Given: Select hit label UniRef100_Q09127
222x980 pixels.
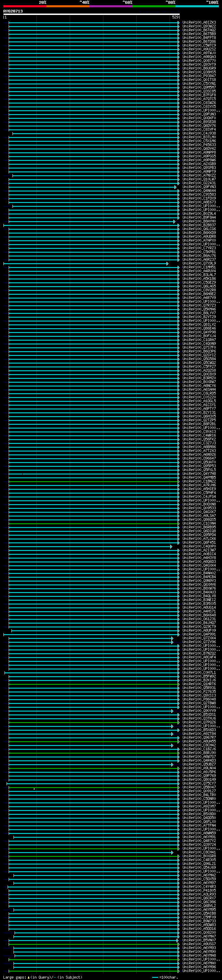Looking at the screenshot, I should coord(199,791).
